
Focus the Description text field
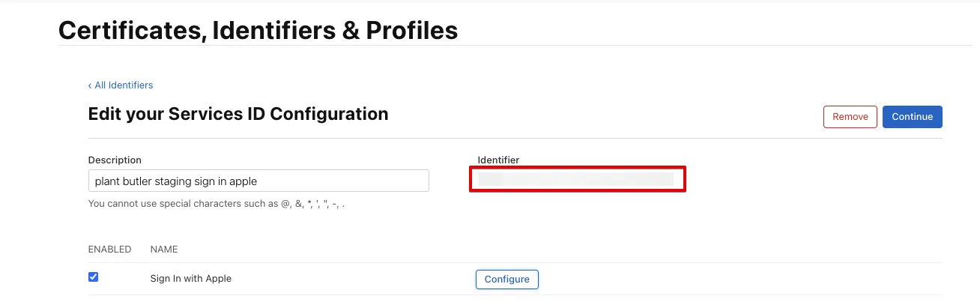337,181
